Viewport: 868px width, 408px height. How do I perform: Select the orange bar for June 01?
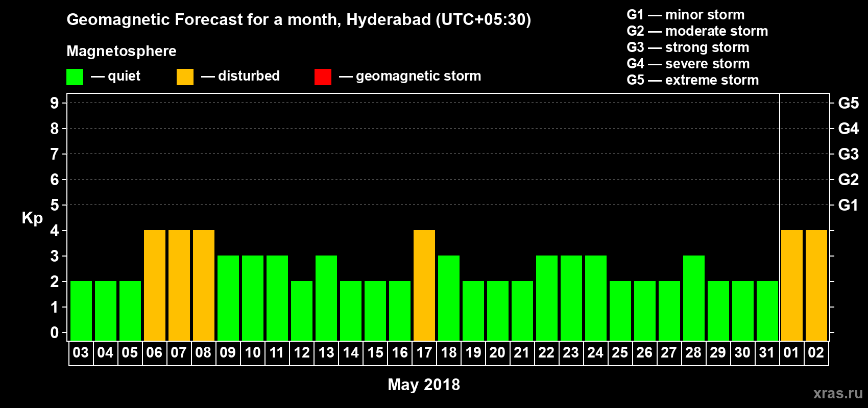pos(792,285)
